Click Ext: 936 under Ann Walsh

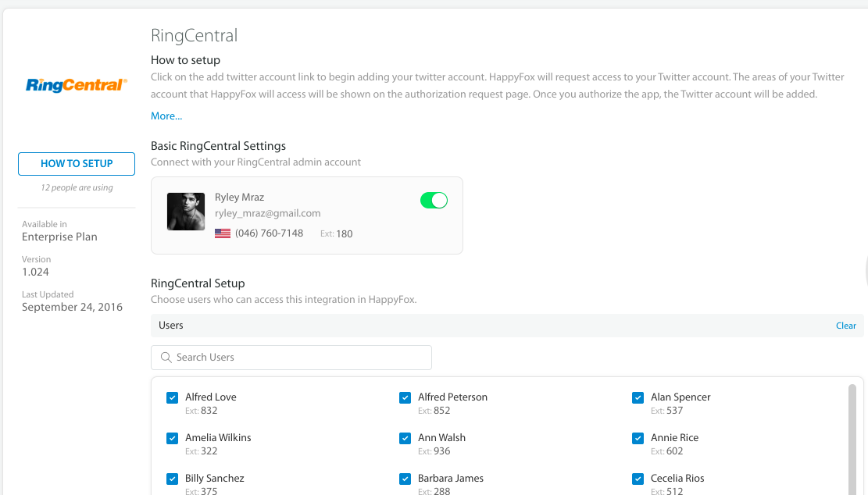pyautogui.click(x=434, y=451)
